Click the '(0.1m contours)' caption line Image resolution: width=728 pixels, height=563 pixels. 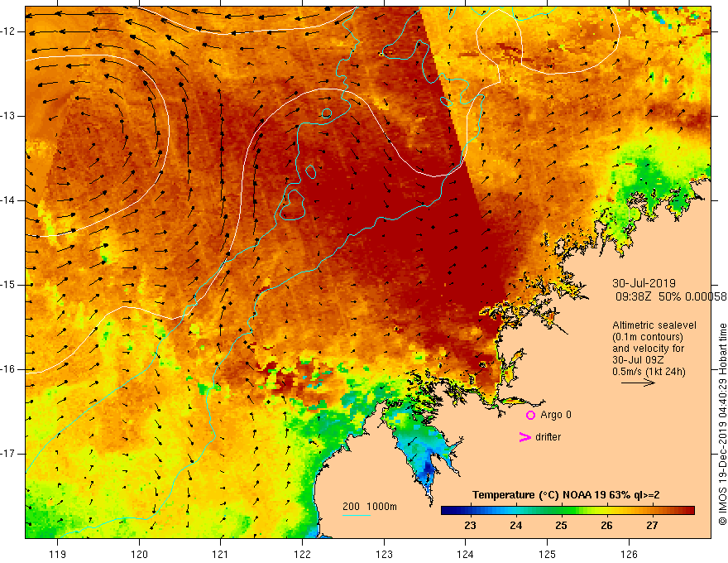[647, 337]
